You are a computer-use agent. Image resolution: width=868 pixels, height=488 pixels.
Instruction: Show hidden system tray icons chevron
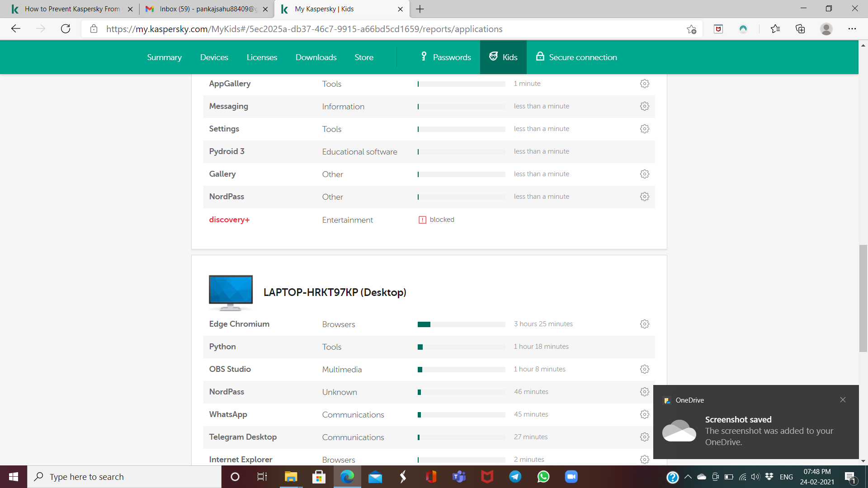[688, 477]
